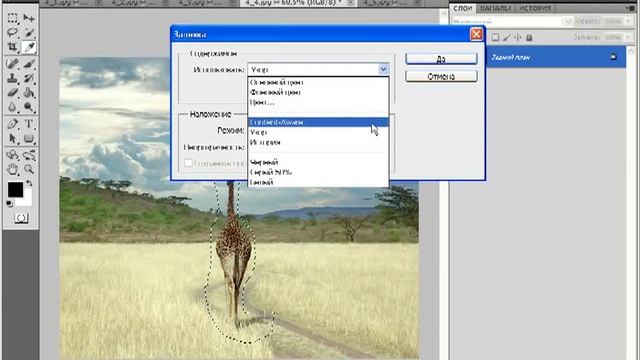Select the Move tool
This screenshot has width=640, height=360.
[x=29, y=18]
